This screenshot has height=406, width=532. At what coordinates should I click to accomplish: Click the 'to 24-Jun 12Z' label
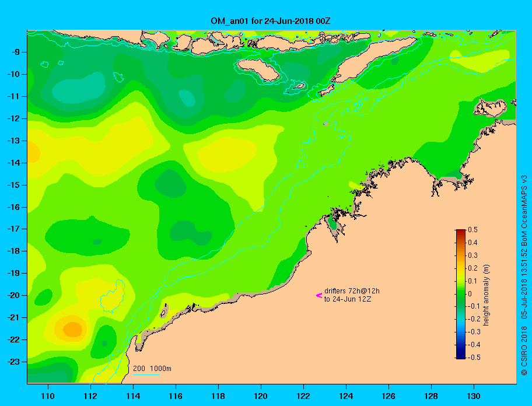(x=348, y=299)
